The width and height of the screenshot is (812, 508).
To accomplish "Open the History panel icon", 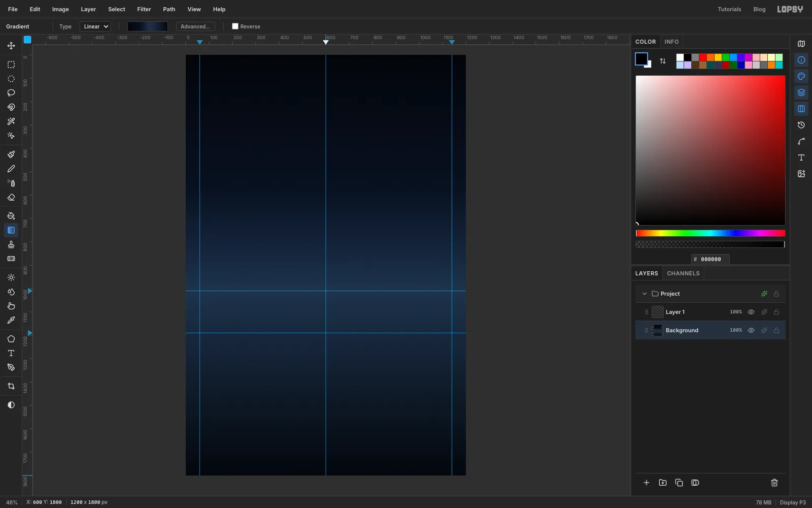I will (801, 125).
